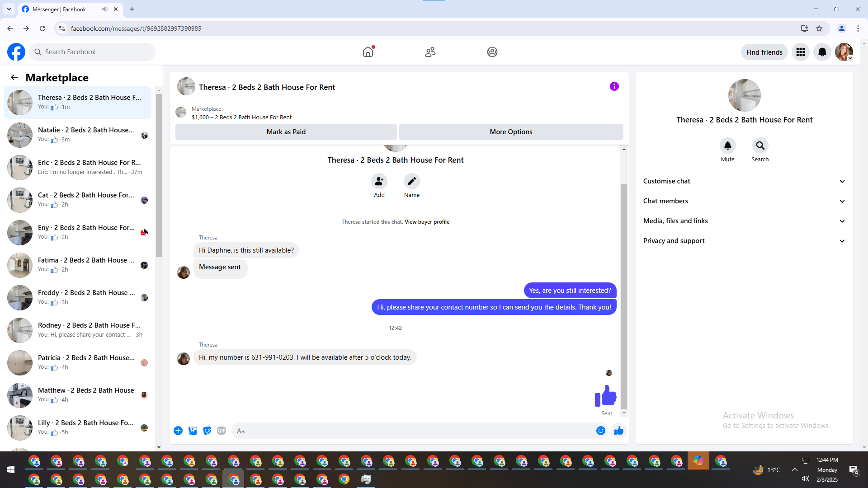Click Mark as Paid button
Image resolution: width=868 pixels, height=488 pixels.
286,132
